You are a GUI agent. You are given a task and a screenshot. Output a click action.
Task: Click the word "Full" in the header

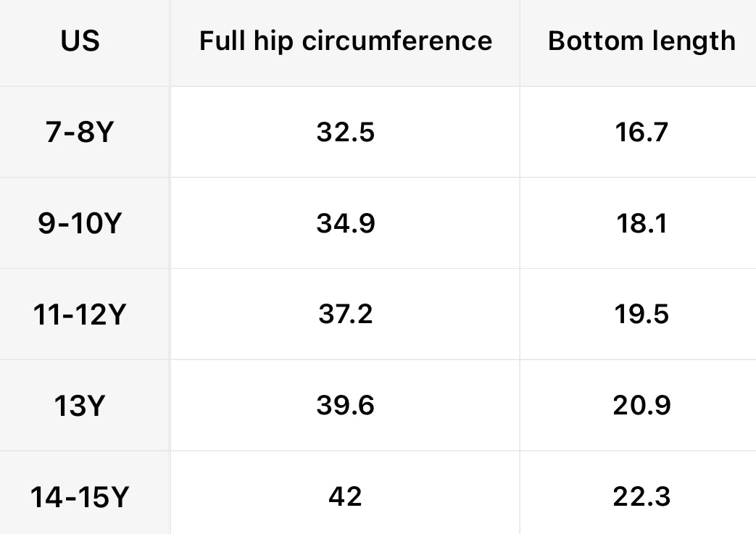[220, 41]
